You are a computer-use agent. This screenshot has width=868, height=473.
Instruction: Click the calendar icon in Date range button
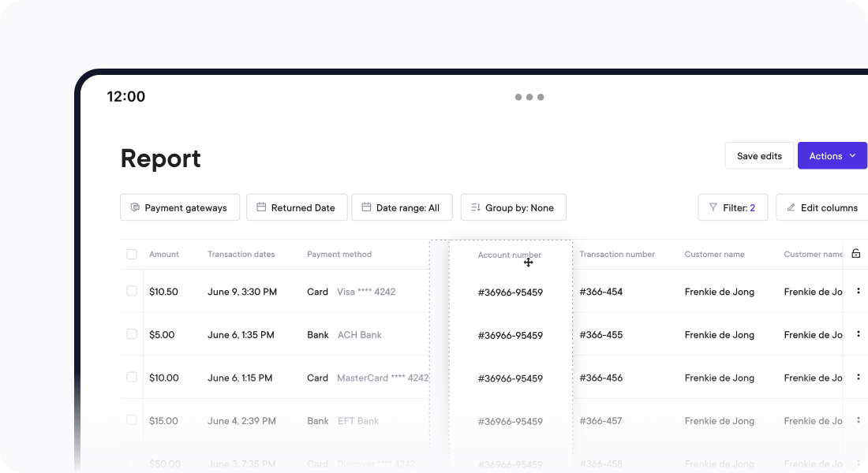(x=365, y=207)
